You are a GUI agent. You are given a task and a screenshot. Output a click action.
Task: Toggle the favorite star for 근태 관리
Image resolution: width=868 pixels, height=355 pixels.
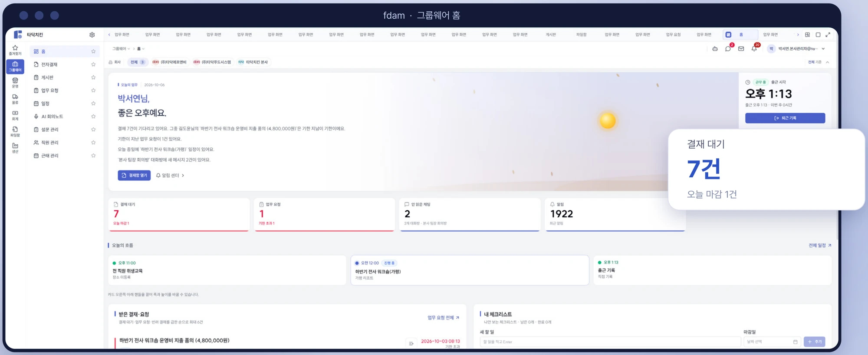(93, 155)
